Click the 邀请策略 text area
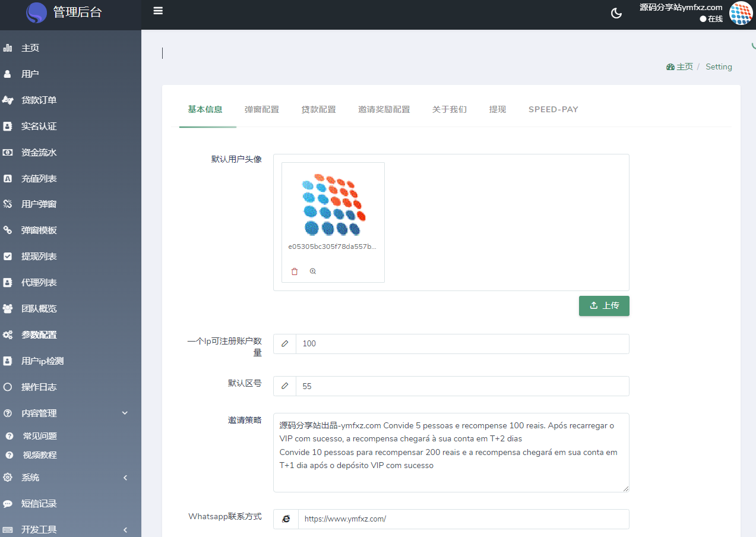This screenshot has width=756, height=537. [451, 452]
